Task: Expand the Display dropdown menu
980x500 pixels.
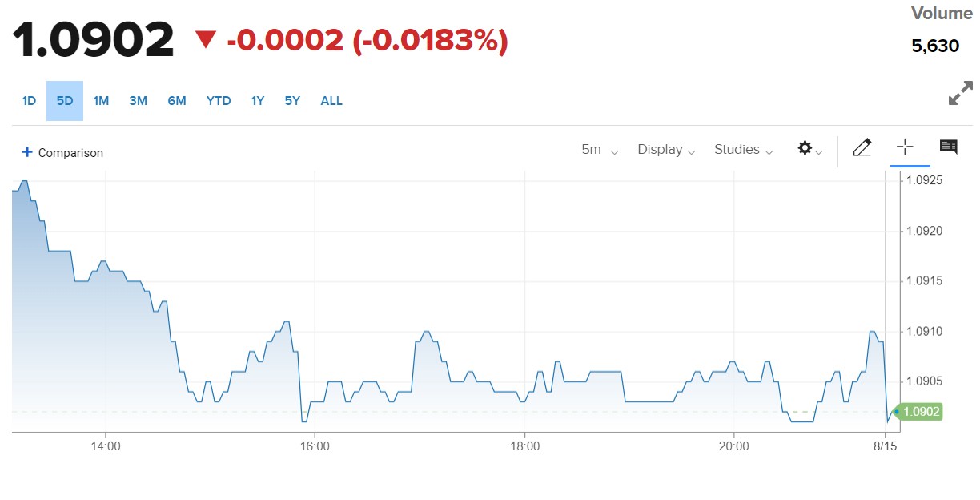Action: pyautogui.click(x=666, y=150)
